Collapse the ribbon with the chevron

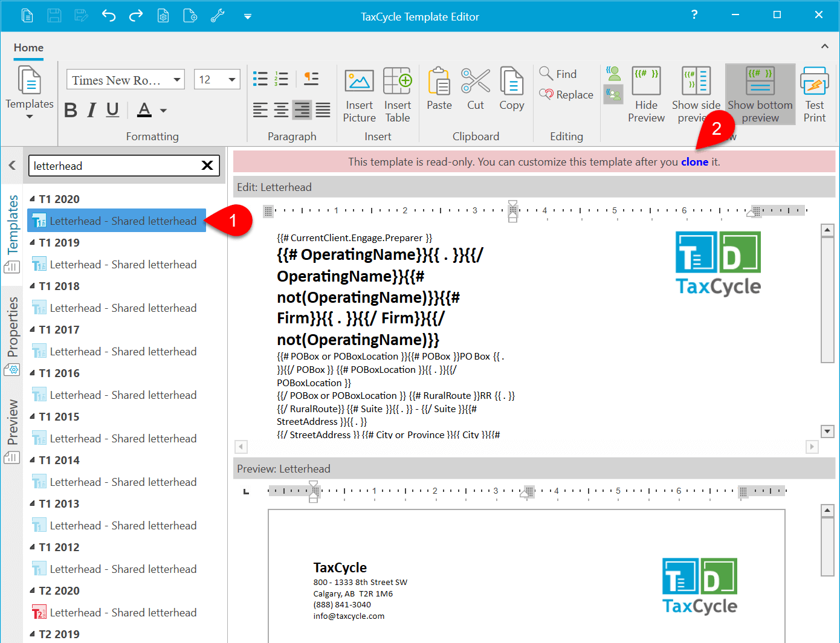824,46
